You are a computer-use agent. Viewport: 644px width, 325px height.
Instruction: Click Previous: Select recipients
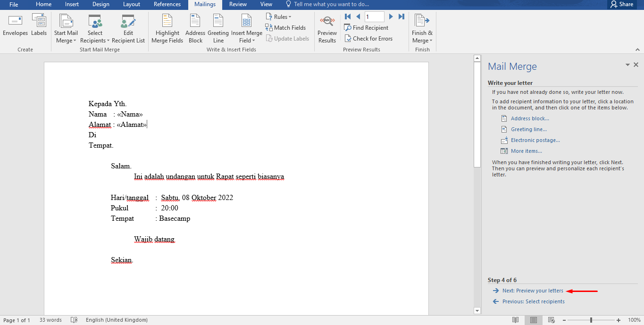534,301
